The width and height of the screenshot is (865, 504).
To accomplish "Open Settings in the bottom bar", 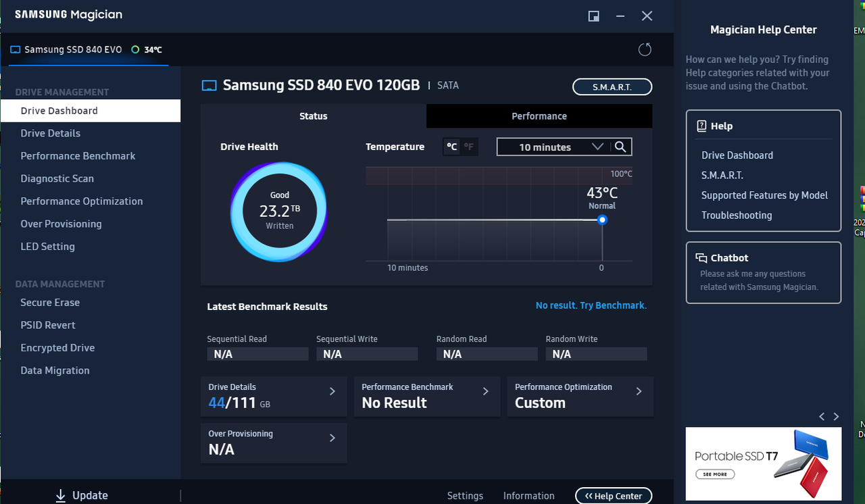I will click(x=465, y=496).
